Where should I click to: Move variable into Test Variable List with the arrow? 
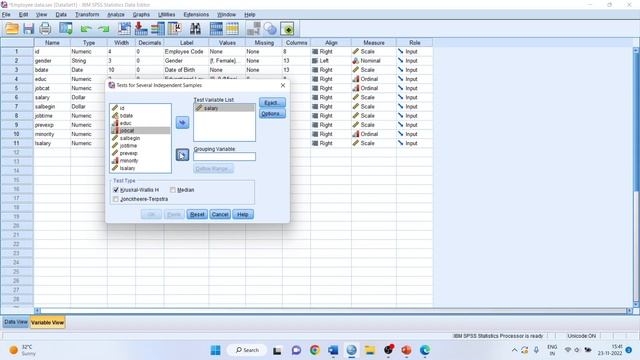(182, 122)
